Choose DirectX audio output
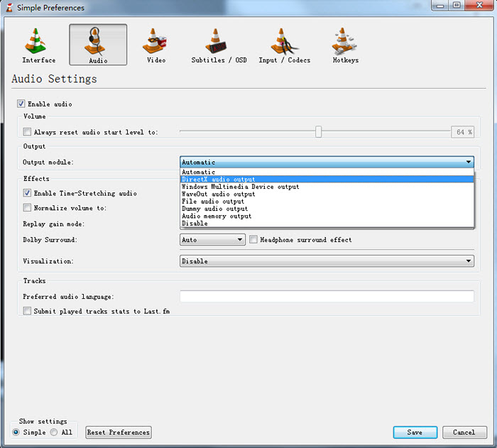The image size is (497, 448). click(327, 179)
